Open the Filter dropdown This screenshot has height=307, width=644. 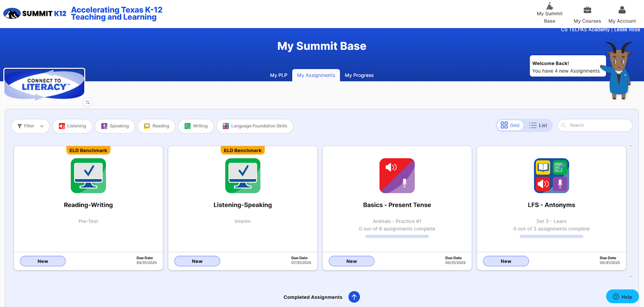point(31,126)
